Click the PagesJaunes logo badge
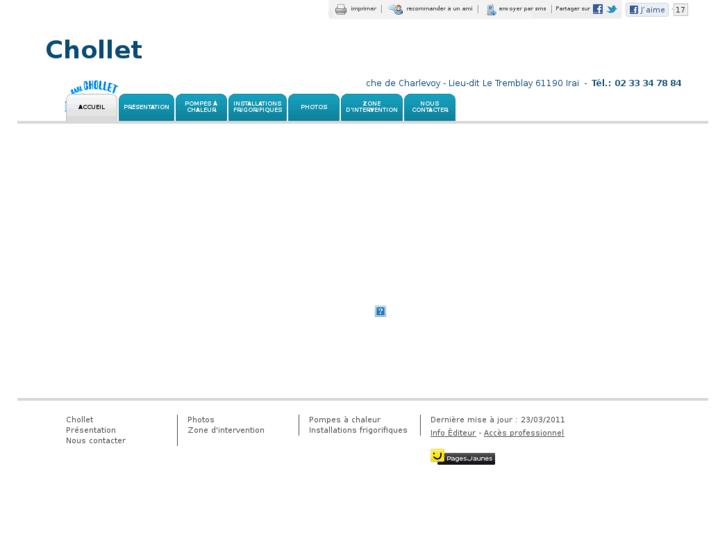Viewport: 727px width, 545px height. pyautogui.click(x=462, y=457)
